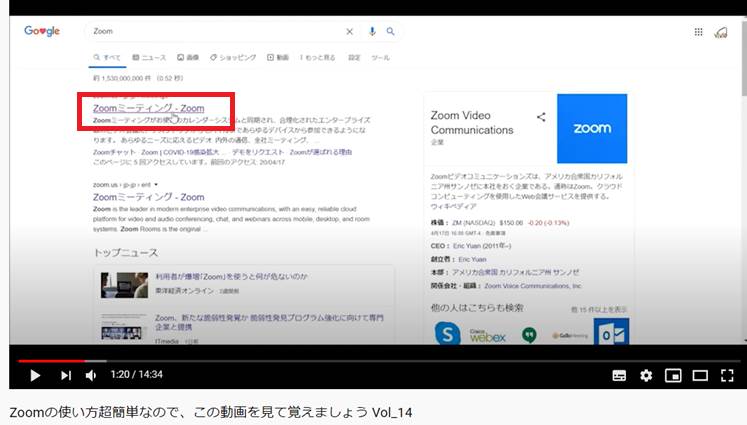
Task: Open the Hangouts related search icon
Action: (529, 335)
